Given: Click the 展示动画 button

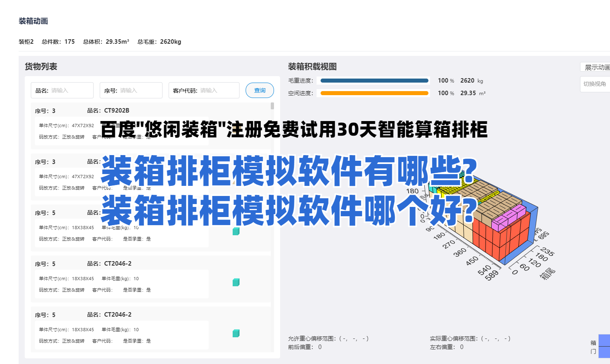Looking at the screenshot, I should coord(595,67).
